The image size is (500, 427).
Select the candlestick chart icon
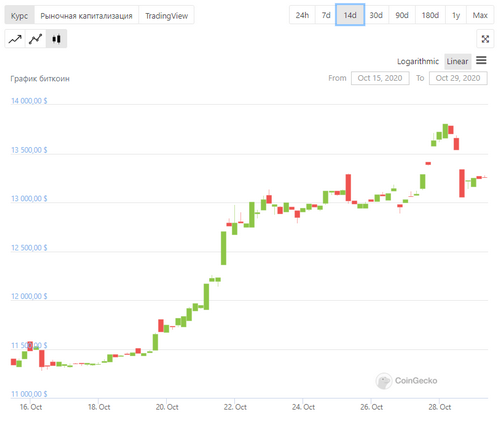click(x=56, y=39)
